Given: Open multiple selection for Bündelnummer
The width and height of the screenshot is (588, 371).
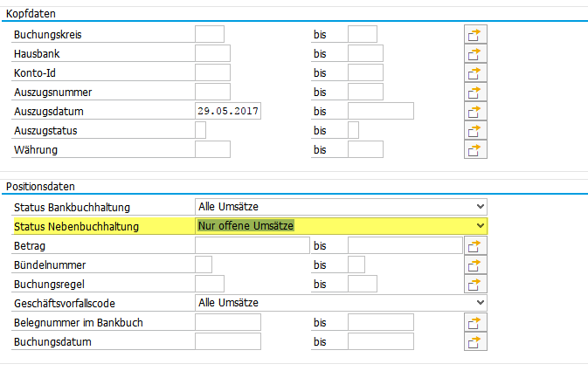Looking at the screenshot, I should (474, 265).
